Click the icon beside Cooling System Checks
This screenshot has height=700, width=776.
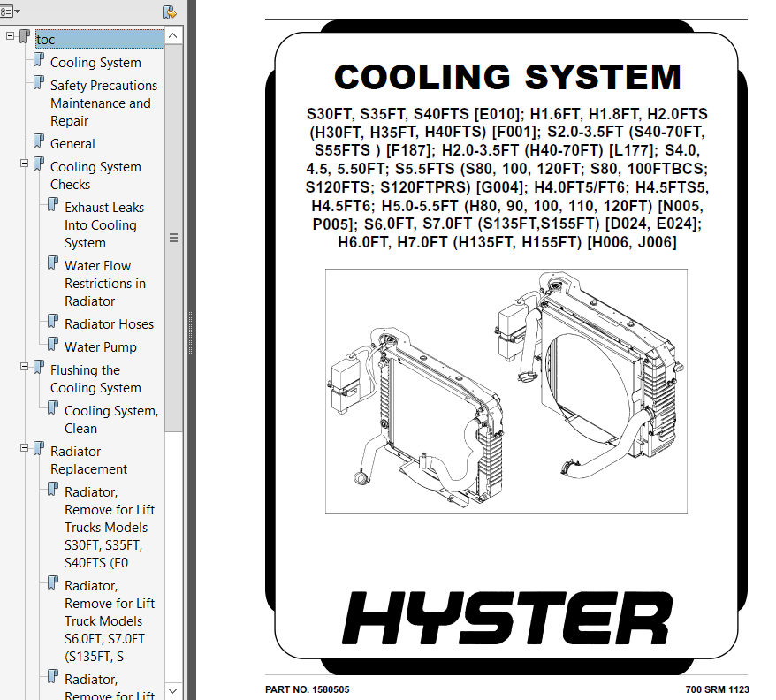point(39,164)
